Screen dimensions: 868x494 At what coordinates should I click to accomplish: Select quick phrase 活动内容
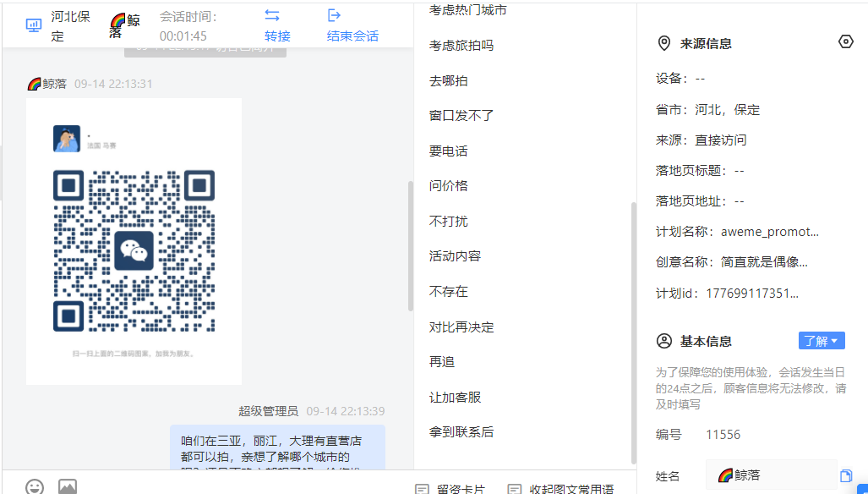click(455, 255)
